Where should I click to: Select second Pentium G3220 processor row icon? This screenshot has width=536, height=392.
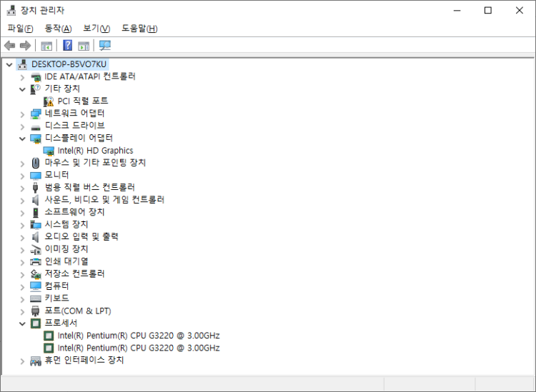click(x=49, y=348)
